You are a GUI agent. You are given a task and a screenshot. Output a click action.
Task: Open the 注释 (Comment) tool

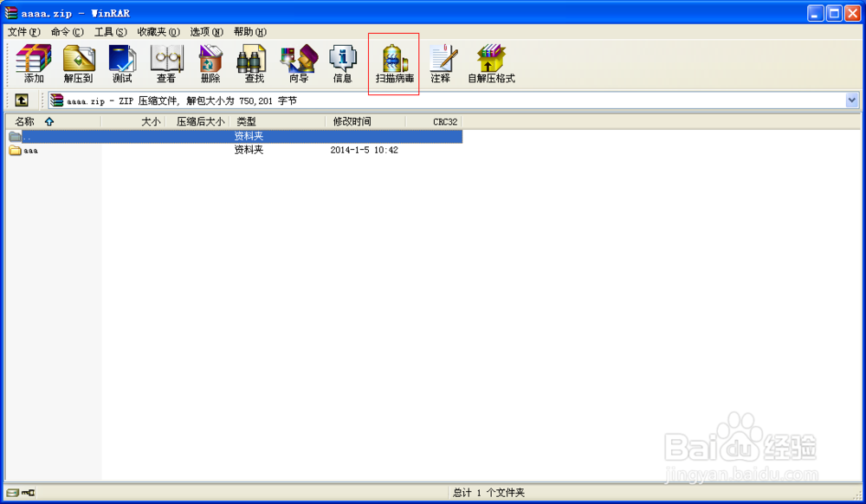coord(441,63)
